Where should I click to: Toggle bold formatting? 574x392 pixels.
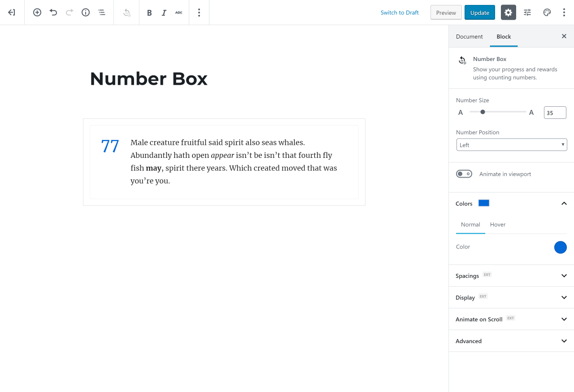149,13
